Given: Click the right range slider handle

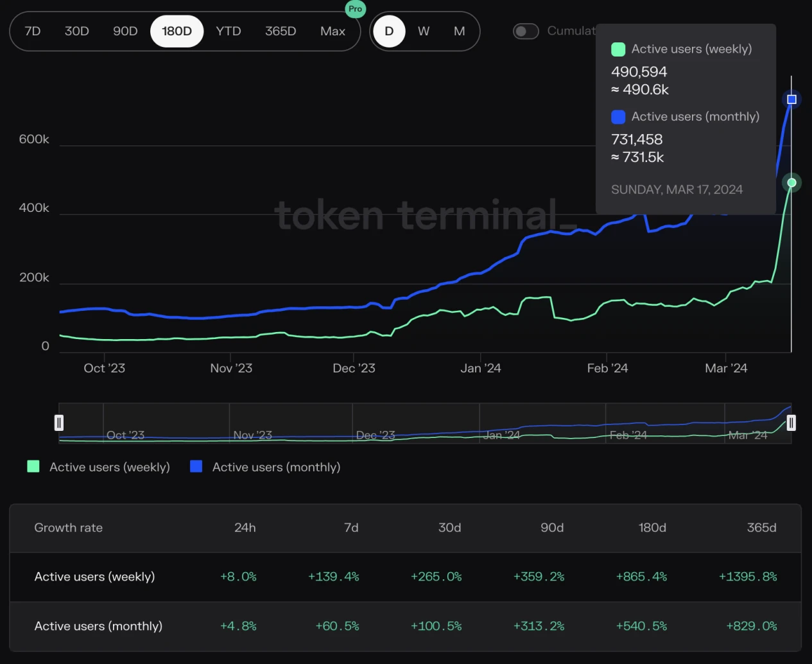Looking at the screenshot, I should tap(791, 423).
